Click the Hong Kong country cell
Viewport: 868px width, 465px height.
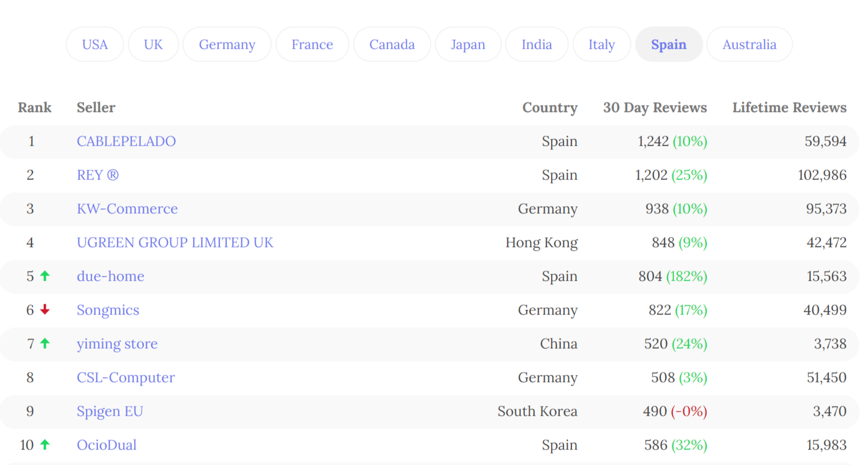pyautogui.click(x=542, y=243)
